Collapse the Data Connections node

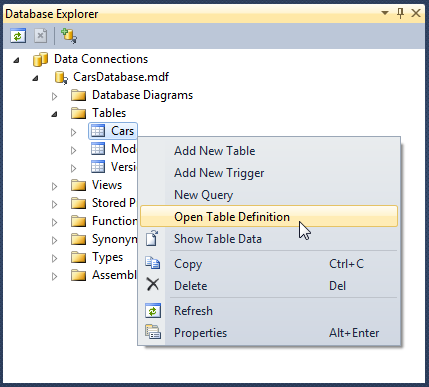pyautogui.click(x=16, y=60)
